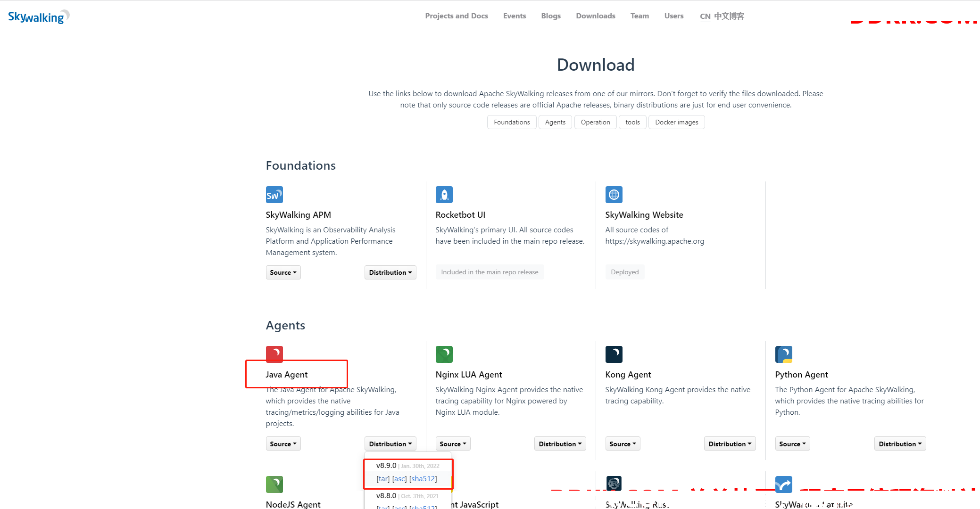This screenshot has height=509, width=980.
Task: Open v8.9.0 asc signature link
Action: tap(399, 479)
